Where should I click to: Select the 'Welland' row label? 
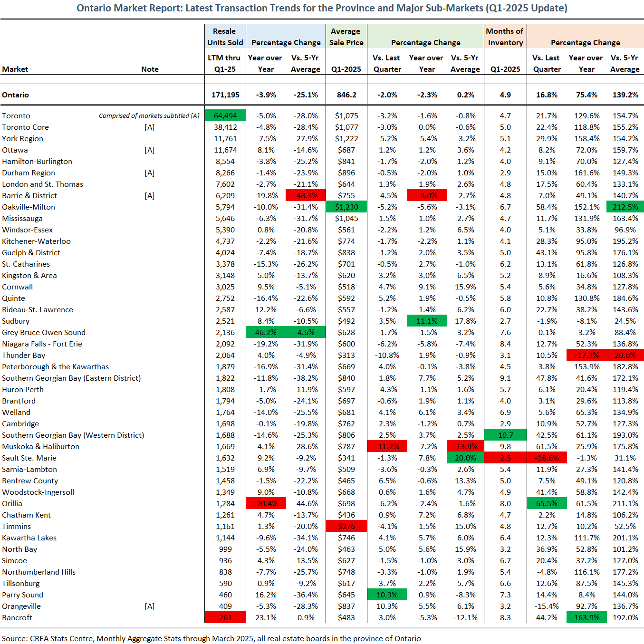tap(16, 413)
